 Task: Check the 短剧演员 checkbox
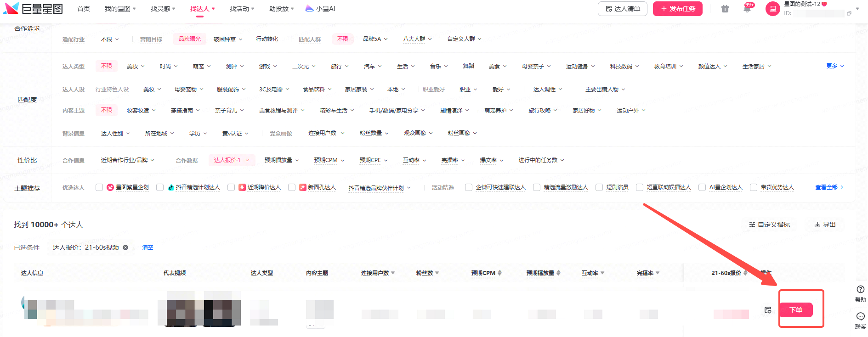point(599,187)
